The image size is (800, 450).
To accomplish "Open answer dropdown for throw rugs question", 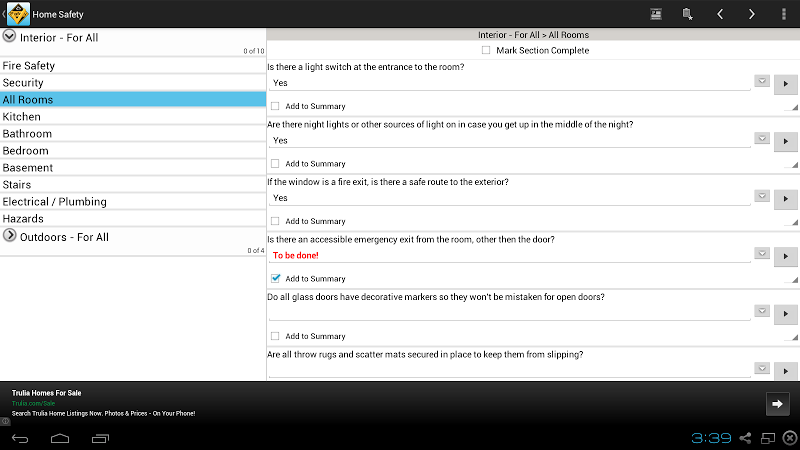I will [762, 369].
